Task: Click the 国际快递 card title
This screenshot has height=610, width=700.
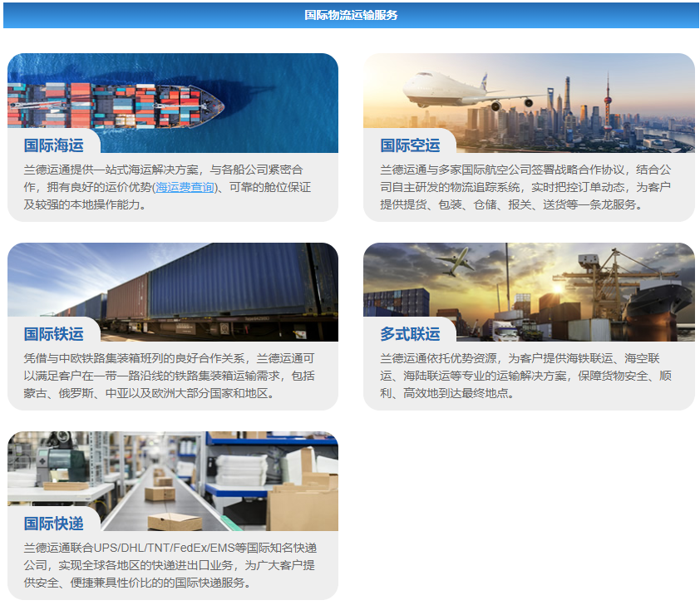Action: [x=54, y=524]
